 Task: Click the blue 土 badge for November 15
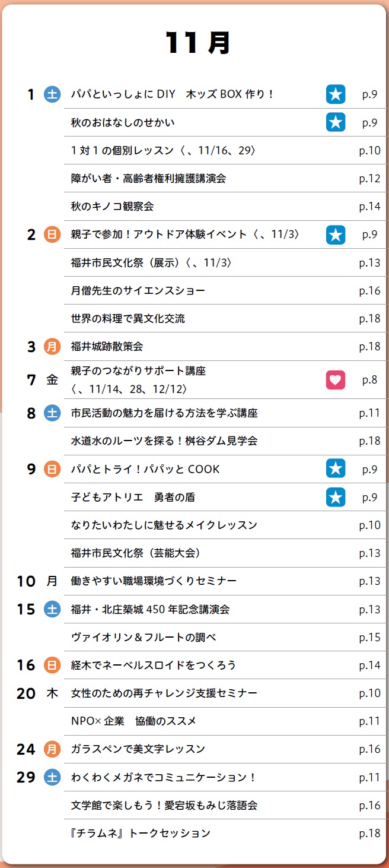pos(52,609)
